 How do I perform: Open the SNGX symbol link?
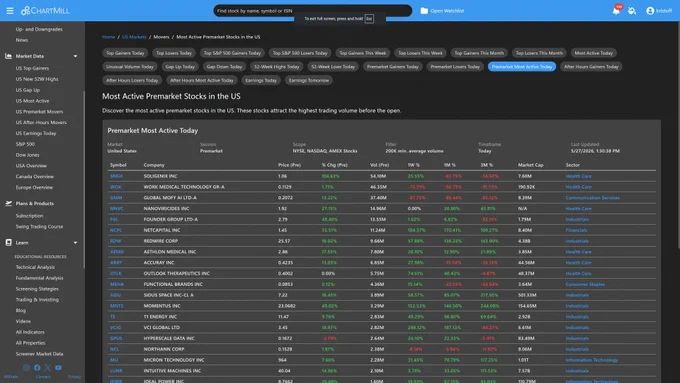click(x=116, y=176)
